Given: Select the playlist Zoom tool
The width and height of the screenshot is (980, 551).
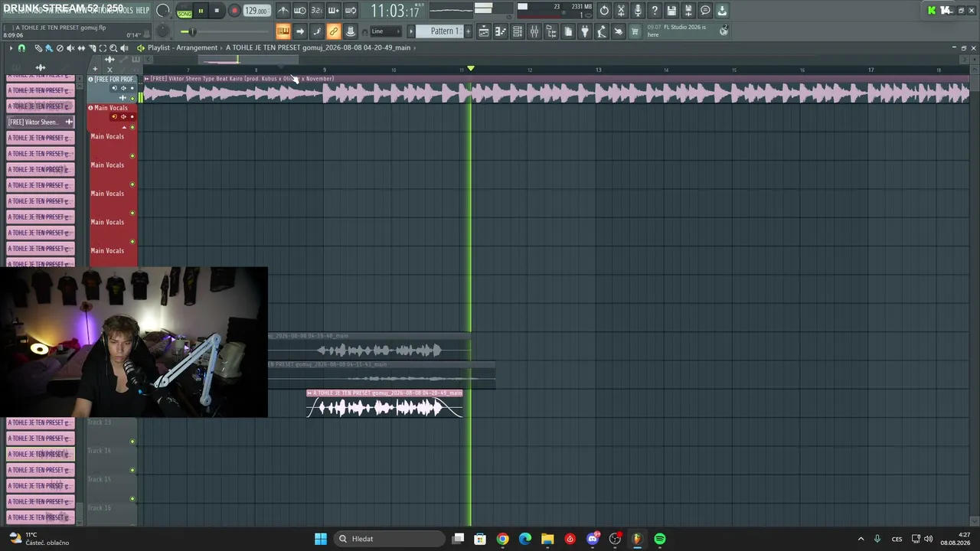Looking at the screenshot, I should [x=113, y=47].
